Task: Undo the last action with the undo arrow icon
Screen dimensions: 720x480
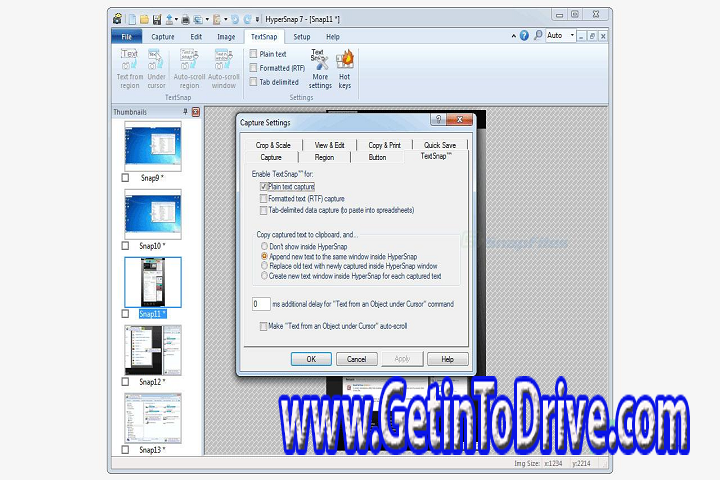Action: 235,19
